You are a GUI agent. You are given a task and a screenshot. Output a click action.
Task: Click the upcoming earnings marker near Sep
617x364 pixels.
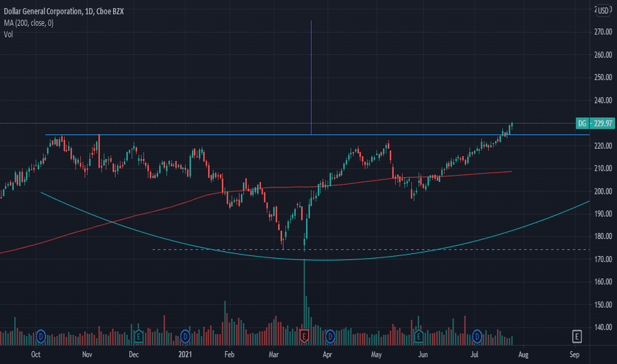(577, 336)
